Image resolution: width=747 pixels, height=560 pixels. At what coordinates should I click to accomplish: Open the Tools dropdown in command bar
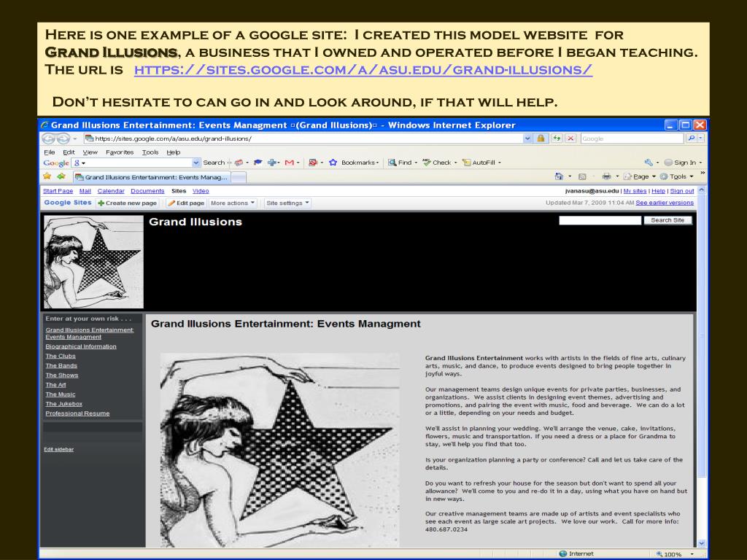tap(676, 176)
